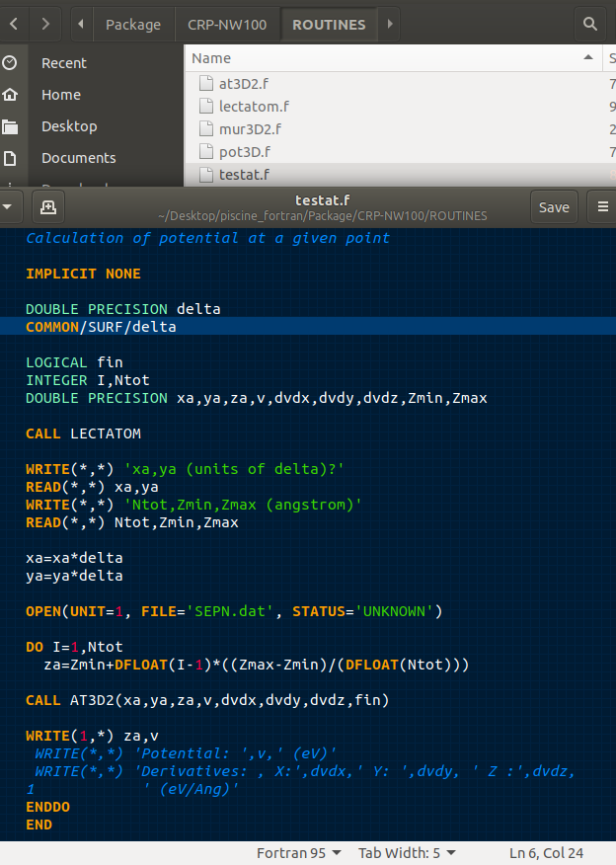Image resolution: width=616 pixels, height=865 pixels.
Task: Place cursor on OPEN(UNIT=1 line
Action: [234, 611]
